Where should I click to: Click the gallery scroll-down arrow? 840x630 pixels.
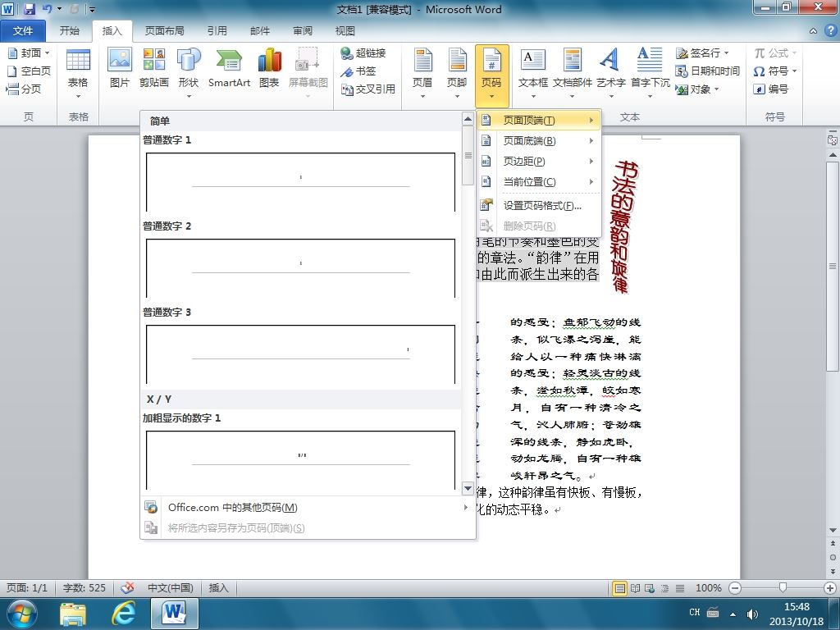coord(468,489)
